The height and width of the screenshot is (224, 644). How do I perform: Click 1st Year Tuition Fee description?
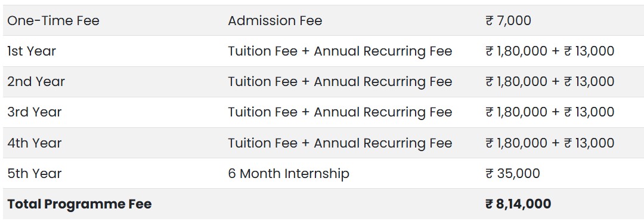tap(340, 51)
